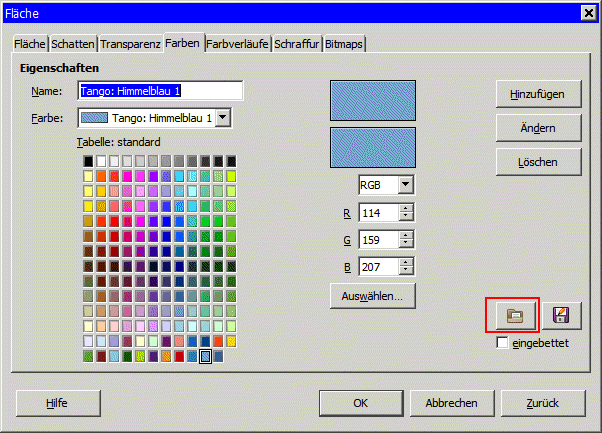Screen dimensions: 602x433
Task: Select the black swatch in the color table
Action: pos(88,161)
